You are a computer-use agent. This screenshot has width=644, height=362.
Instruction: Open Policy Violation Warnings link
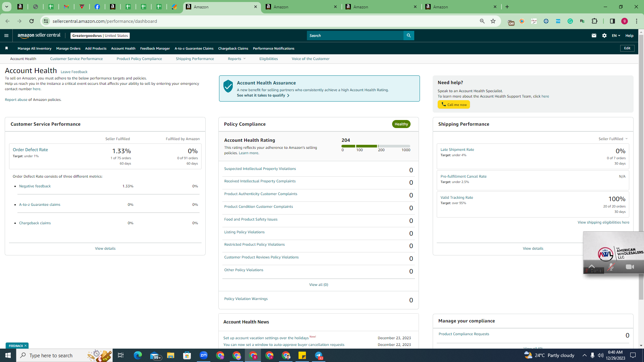coord(246,299)
